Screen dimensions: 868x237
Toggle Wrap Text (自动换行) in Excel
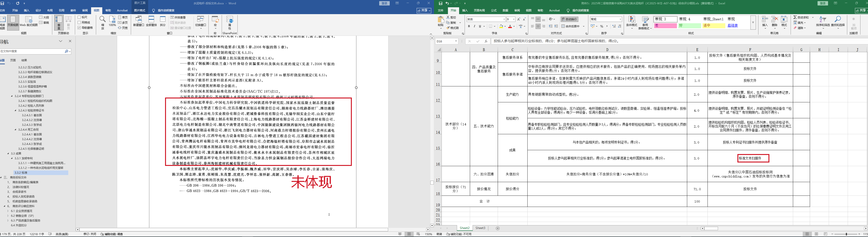tap(570, 19)
